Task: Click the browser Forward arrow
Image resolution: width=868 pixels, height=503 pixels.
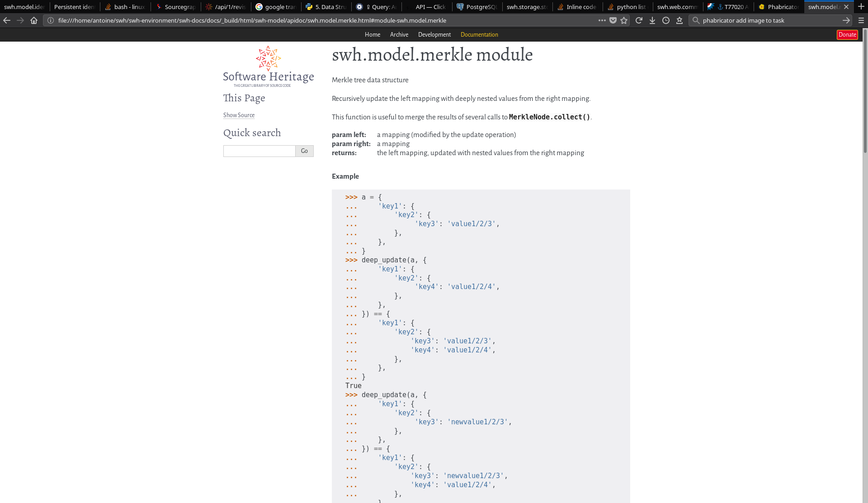Action: 20,20
